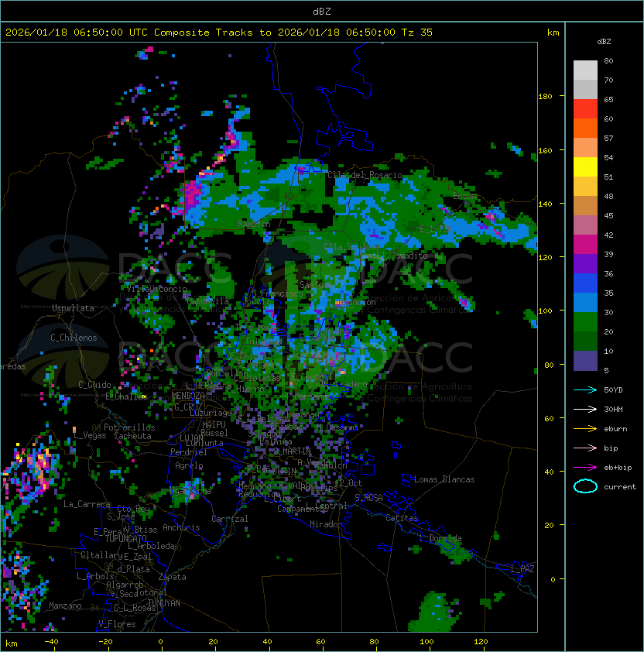Click the TUNUYAN location label

pyautogui.click(x=164, y=603)
